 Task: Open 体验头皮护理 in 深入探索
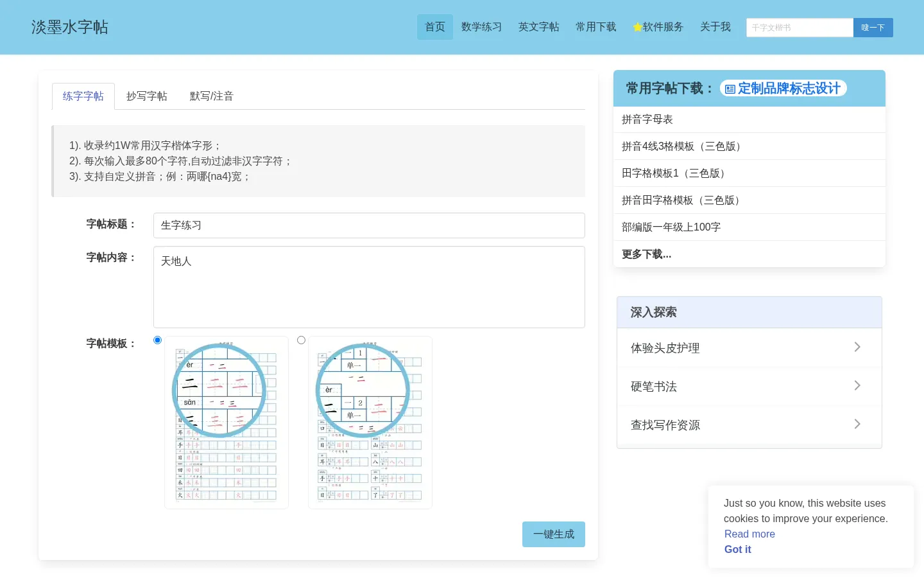click(x=749, y=348)
